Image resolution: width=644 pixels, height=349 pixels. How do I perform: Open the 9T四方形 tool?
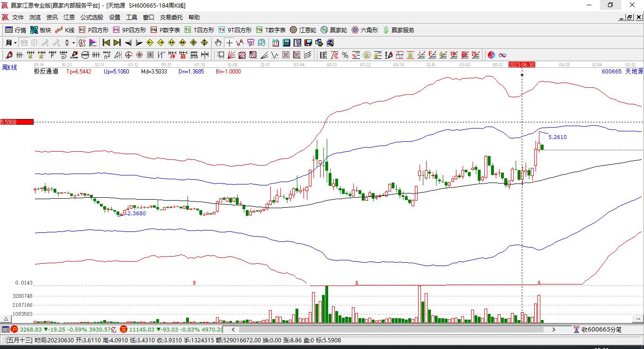tap(235, 30)
